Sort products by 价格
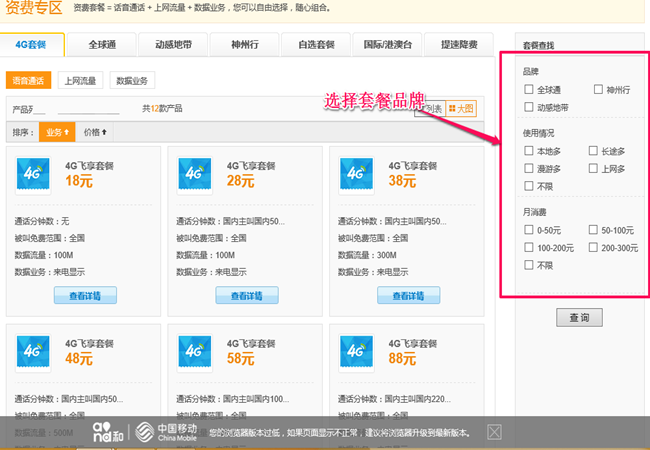 (95, 132)
